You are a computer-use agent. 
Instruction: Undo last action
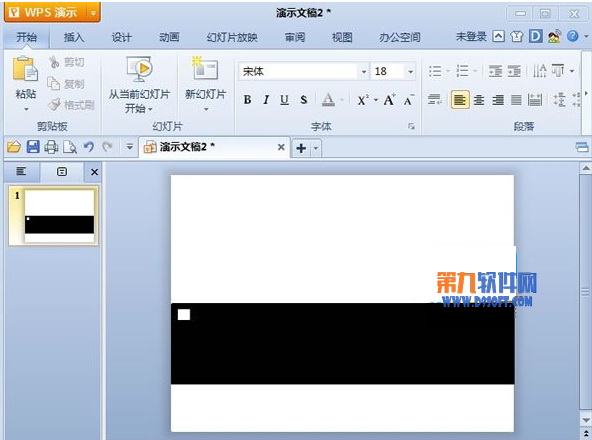pos(89,147)
